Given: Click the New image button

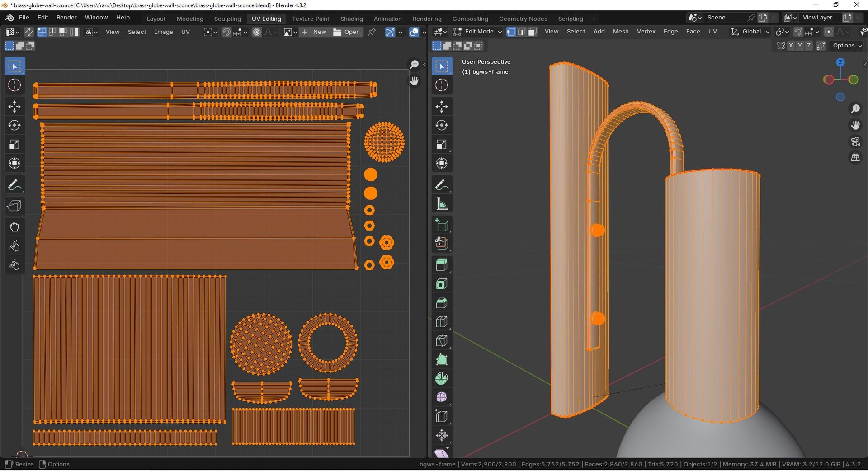Looking at the screenshot, I should pyautogui.click(x=314, y=32).
